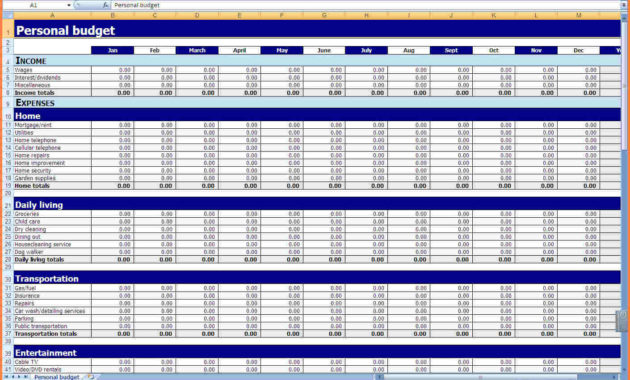Select column K header

(493, 15)
